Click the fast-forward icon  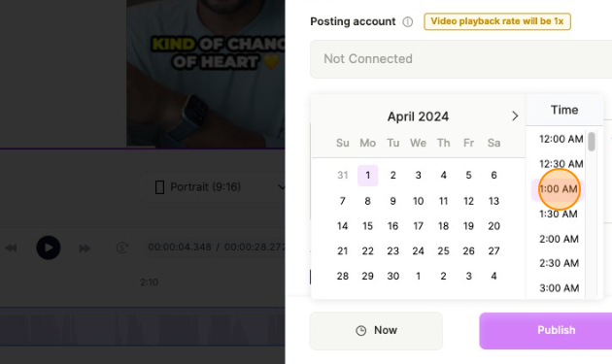(85, 248)
